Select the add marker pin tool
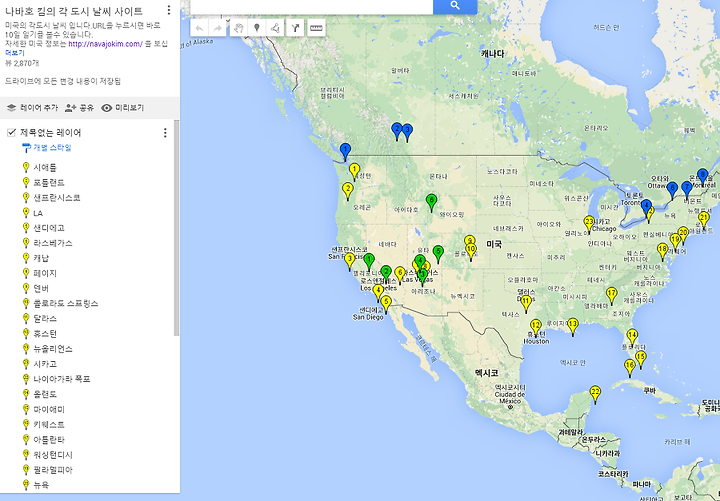This screenshot has width=720, height=501. [257, 28]
